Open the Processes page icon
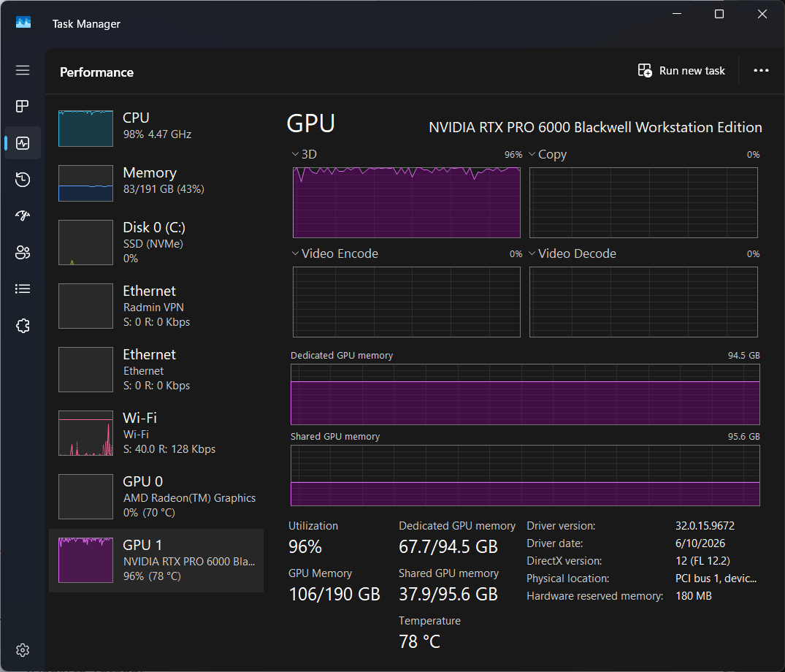785x672 pixels. [23, 106]
